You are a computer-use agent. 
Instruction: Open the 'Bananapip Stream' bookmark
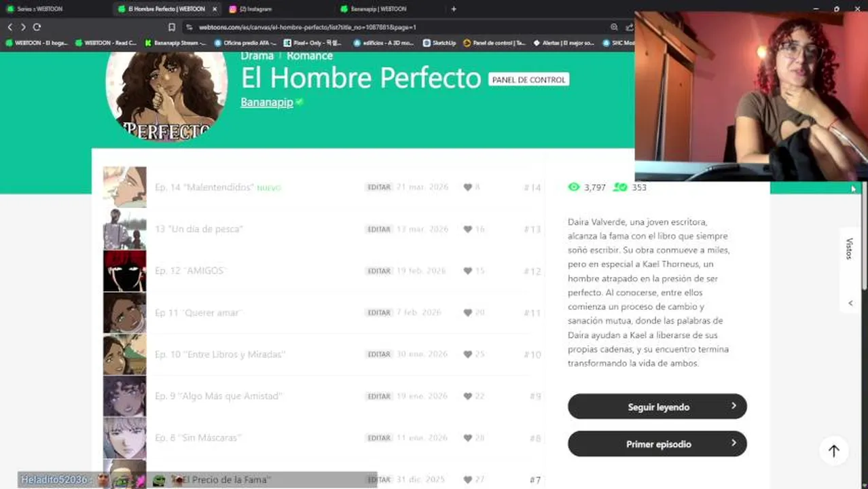pyautogui.click(x=175, y=42)
